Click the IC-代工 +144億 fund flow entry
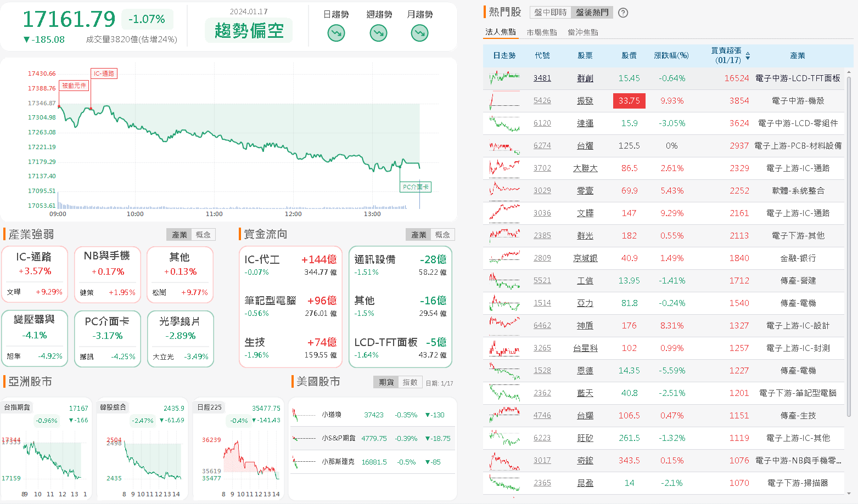The width and height of the screenshot is (858, 504). [x=290, y=265]
